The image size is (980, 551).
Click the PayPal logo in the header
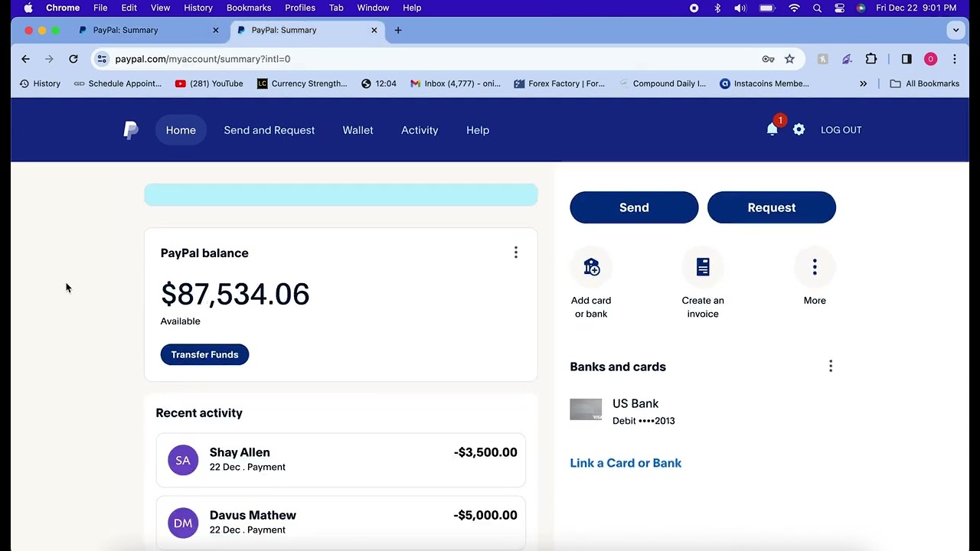[x=131, y=130]
